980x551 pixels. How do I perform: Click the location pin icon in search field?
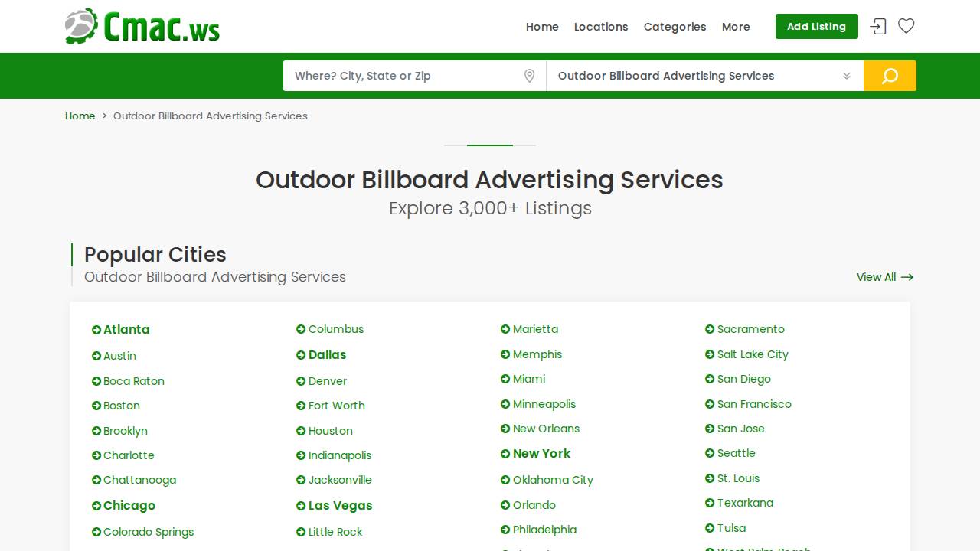[x=529, y=76]
